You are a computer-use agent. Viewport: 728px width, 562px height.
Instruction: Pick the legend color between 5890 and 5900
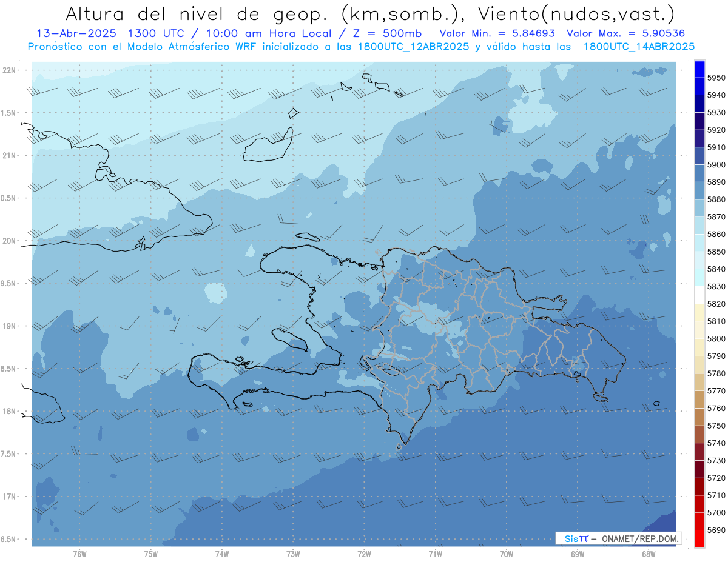(699, 173)
